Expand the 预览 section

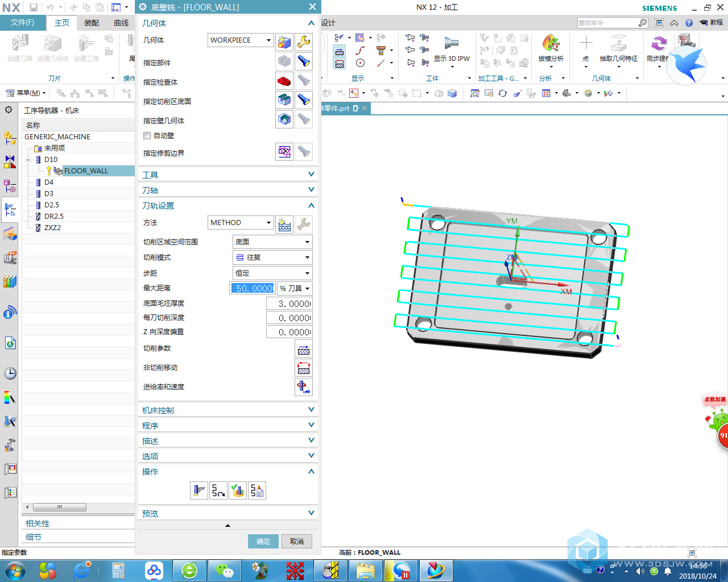pyautogui.click(x=228, y=513)
